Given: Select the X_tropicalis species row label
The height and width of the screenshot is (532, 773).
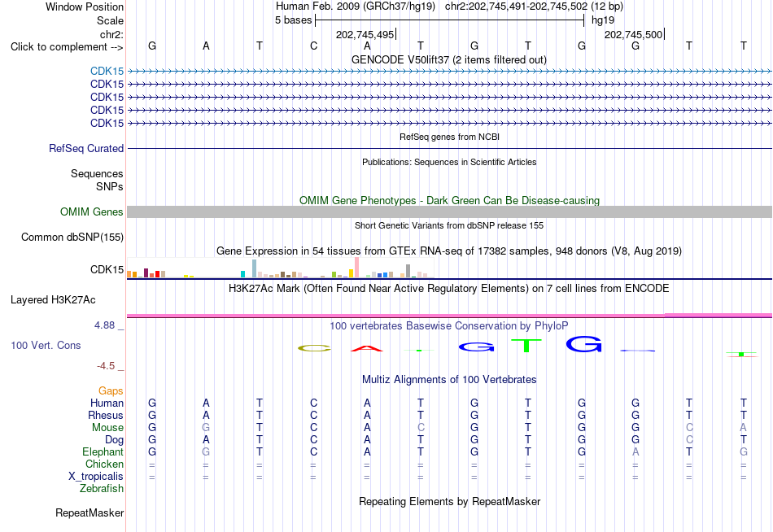Looking at the screenshot, I should click(96, 477).
